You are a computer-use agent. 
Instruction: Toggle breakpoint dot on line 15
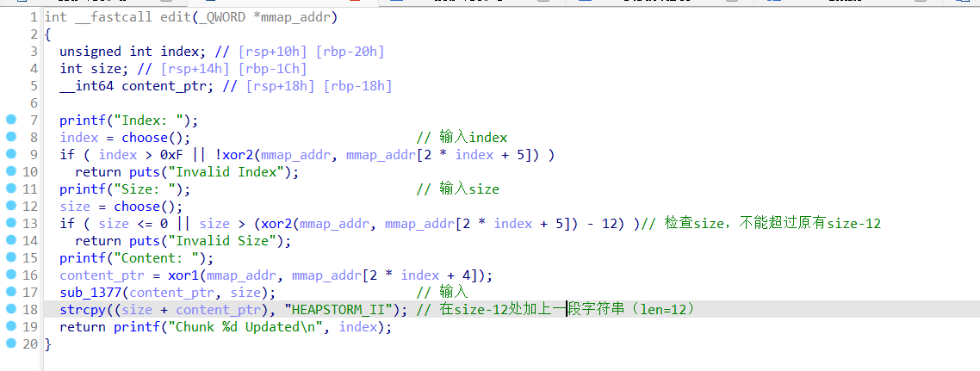pos(10,258)
